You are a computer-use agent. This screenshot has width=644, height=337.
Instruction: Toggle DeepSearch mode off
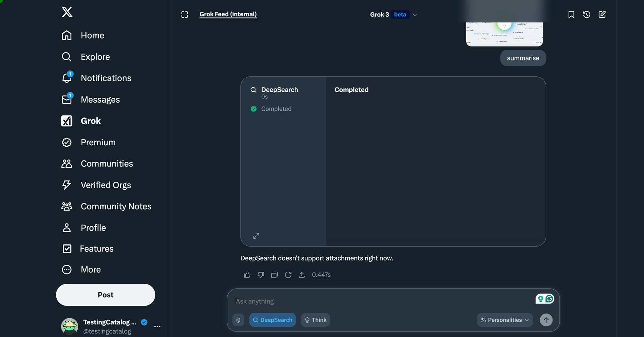272,320
